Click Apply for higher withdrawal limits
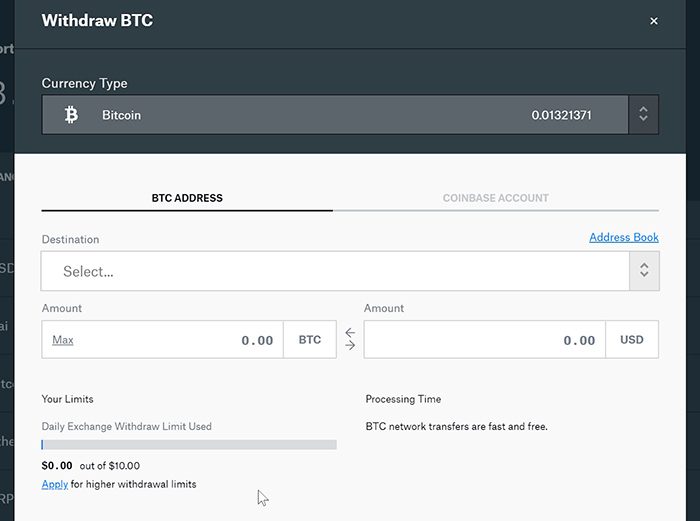Image resolution: width=700 pixels, height=521 pixels. (x=55, y=484)
